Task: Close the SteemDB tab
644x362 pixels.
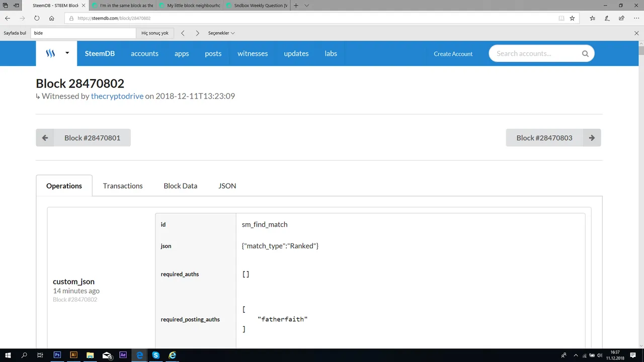Action: [x=84, y=6]
